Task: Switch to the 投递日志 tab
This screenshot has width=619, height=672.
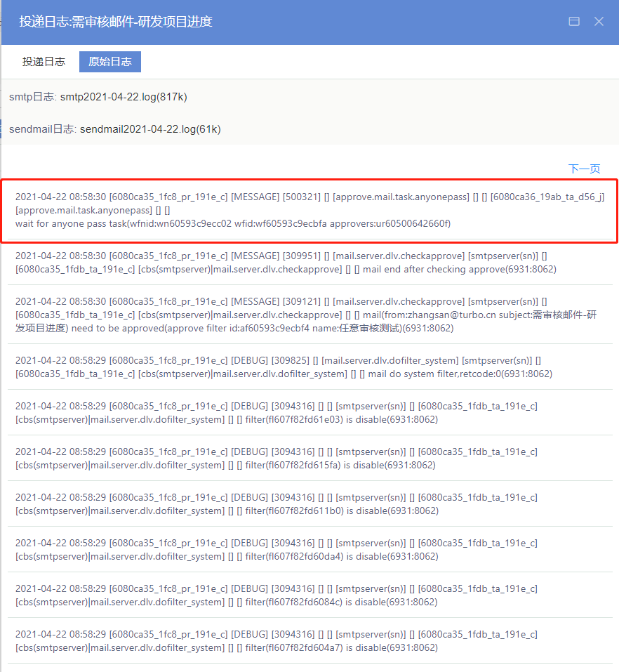Action: [44, 62]
